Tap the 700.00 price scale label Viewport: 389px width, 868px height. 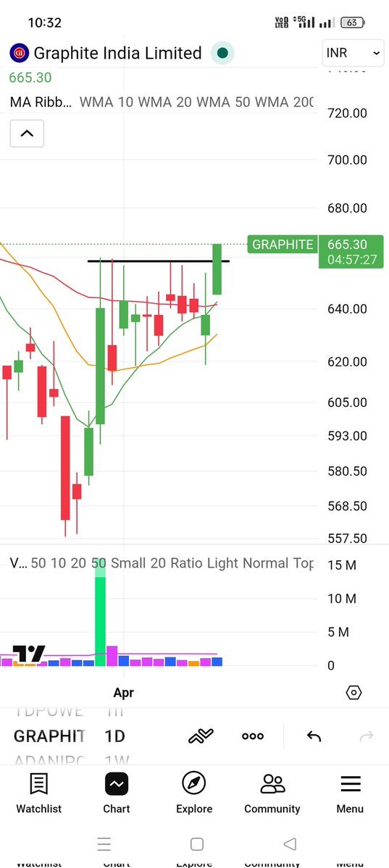pos(347,160)
